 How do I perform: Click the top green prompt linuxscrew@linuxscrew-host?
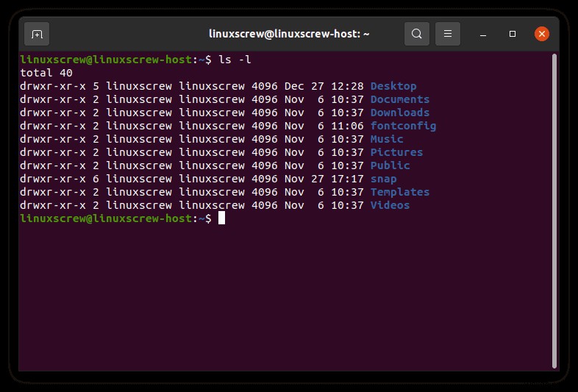pos(106,60)
